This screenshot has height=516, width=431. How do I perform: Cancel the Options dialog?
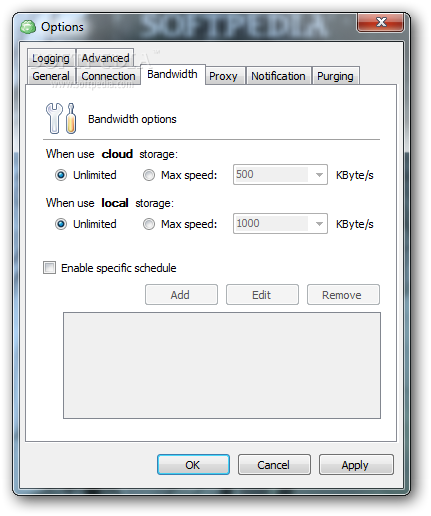pyautogui.click(x=274, y=465)
